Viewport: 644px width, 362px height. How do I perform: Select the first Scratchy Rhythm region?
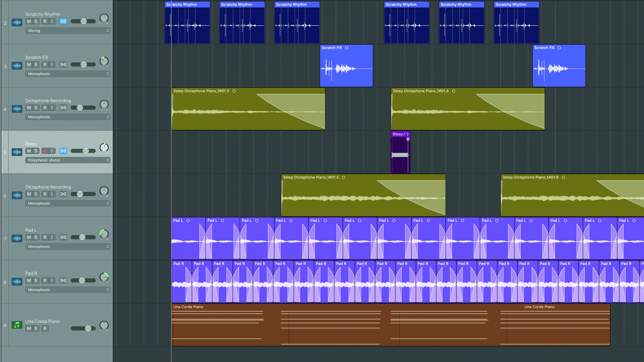pos(187,22)
